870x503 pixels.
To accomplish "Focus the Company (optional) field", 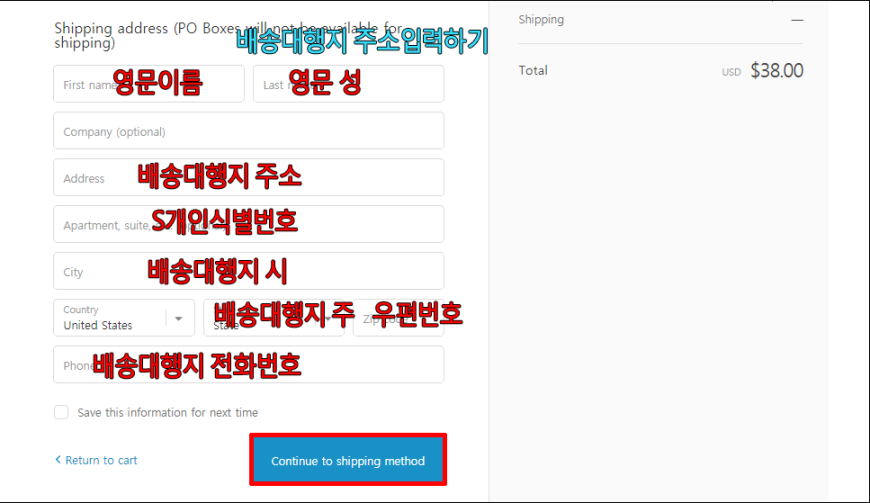I will pyautogui.click(x=249, y=131).
